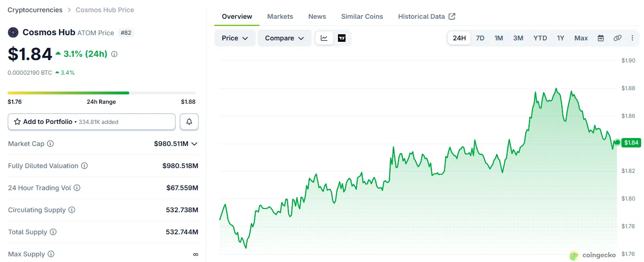Open Market Cap info icon

50,144
